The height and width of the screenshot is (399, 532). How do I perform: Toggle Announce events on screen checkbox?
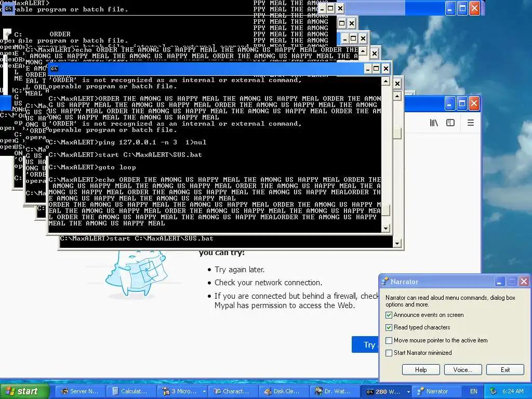[389, 315]
